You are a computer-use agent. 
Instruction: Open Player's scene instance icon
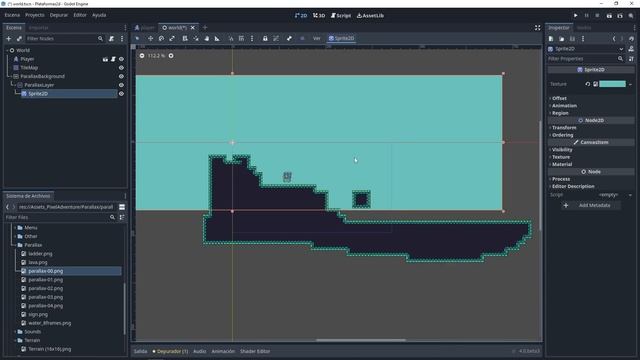[x=105, y=59]
